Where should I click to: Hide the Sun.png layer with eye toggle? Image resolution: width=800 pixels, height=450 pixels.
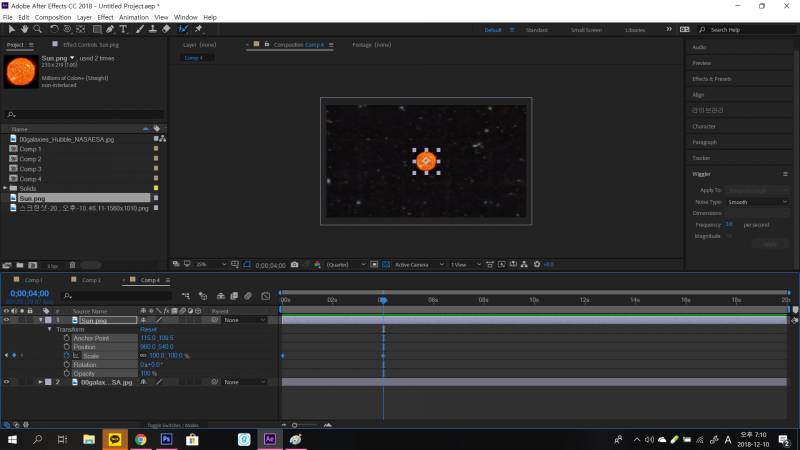[x=7, y=320]
